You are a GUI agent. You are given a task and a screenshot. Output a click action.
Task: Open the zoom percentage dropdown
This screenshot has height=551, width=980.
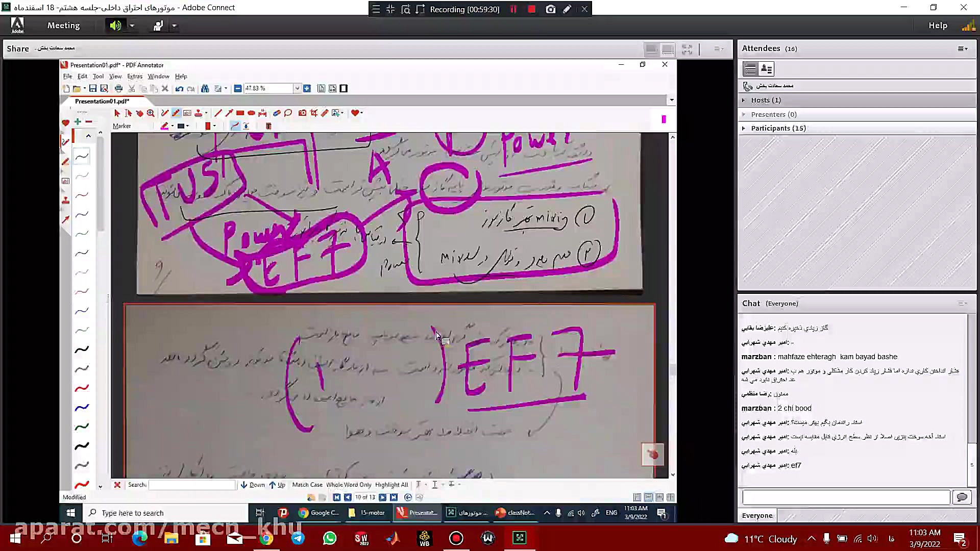[297, 89]
